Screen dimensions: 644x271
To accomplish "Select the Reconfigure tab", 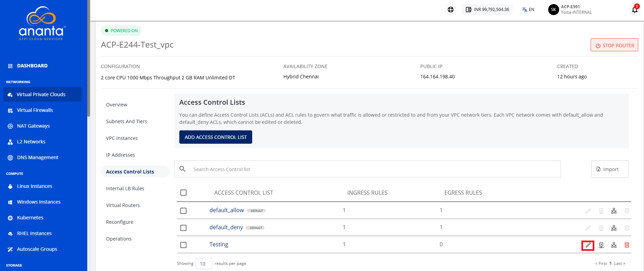I will click(120, 222).
